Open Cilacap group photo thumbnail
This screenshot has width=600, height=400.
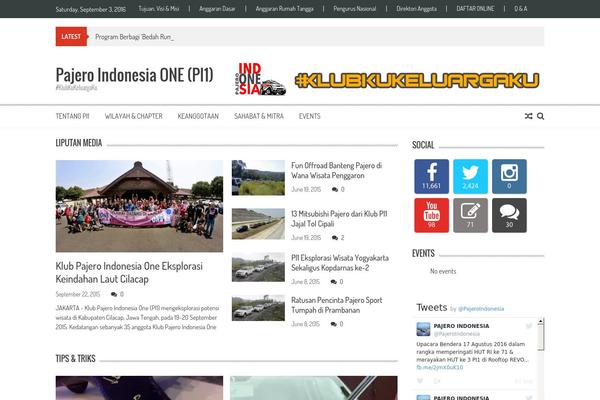pos(139,206)
